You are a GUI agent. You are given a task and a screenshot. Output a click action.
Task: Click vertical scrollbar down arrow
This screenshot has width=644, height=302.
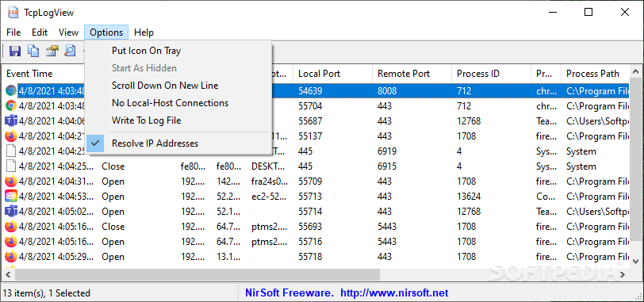pos(635,261)
